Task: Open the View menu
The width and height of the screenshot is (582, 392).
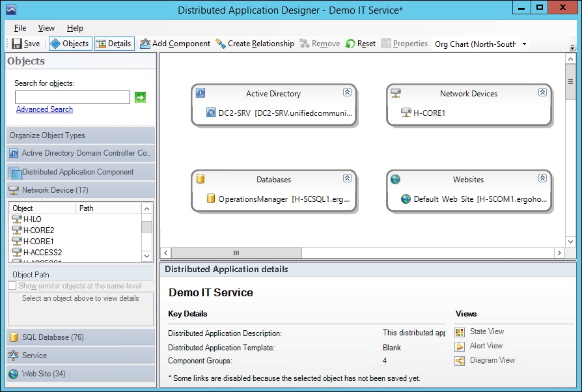Action: click(46, 28)
